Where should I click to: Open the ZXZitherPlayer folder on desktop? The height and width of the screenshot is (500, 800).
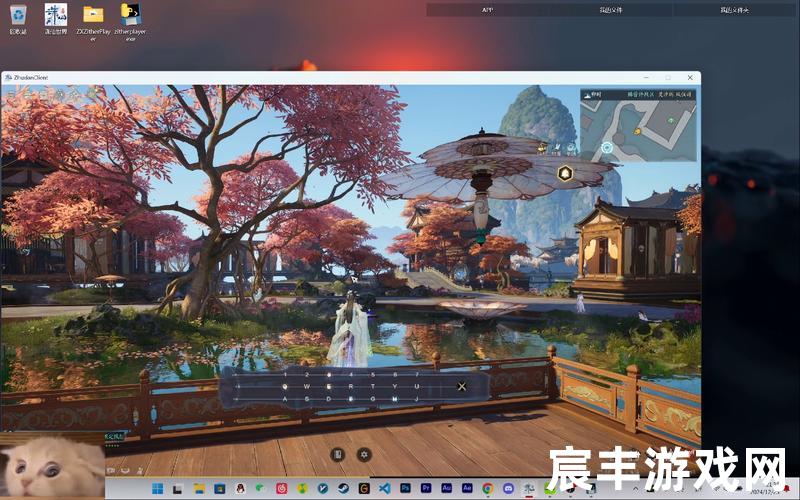pyautogui.click(x=93, y=21)
